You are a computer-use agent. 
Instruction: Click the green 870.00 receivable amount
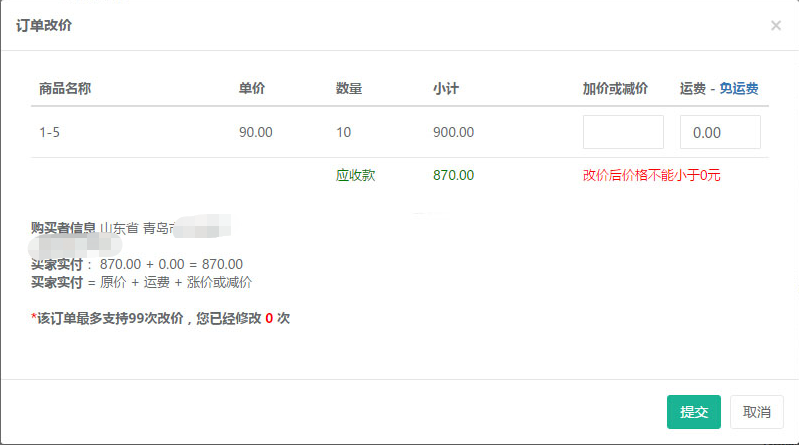[454, 175]
